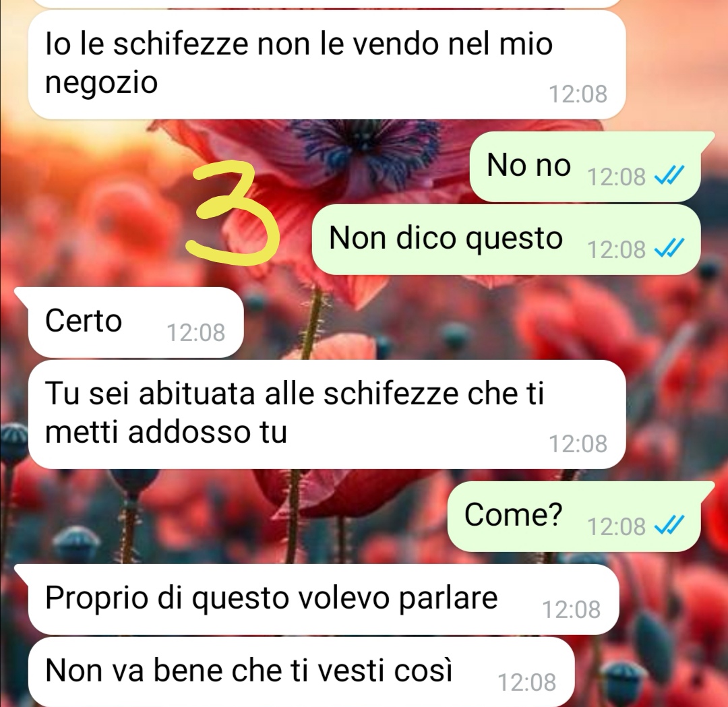Image resolution: width=728 pixels, height=707 pixels.
Task: Select the "Io le schifezze non le vendo" message
Action: (x=327, y=65)
